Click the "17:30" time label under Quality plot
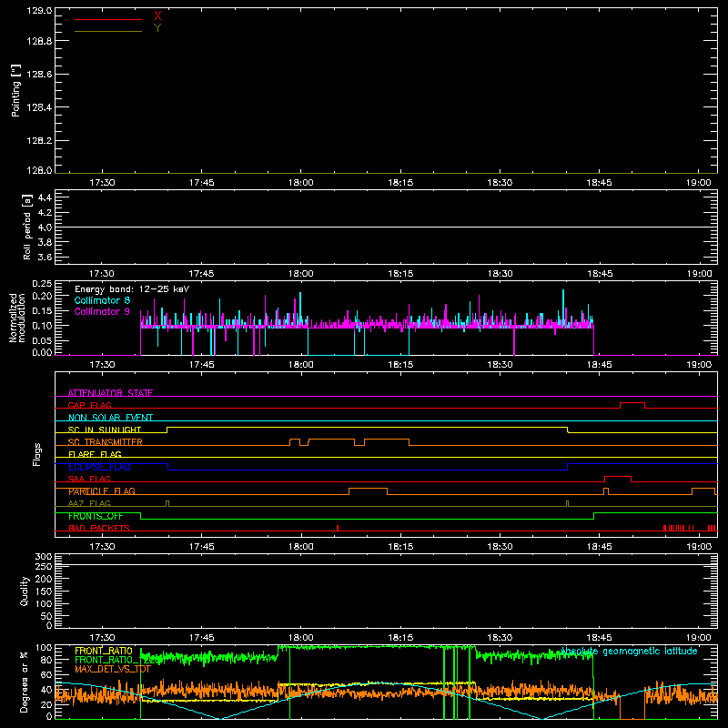The height and width of the screenshot is (728, 728). pyautogui.click(x=102, y=638)
